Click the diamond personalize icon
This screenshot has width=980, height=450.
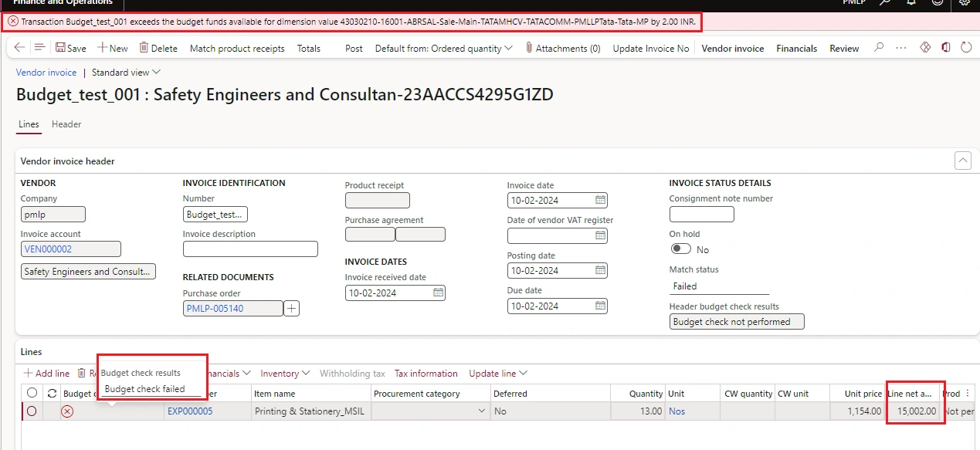[924, 48]
